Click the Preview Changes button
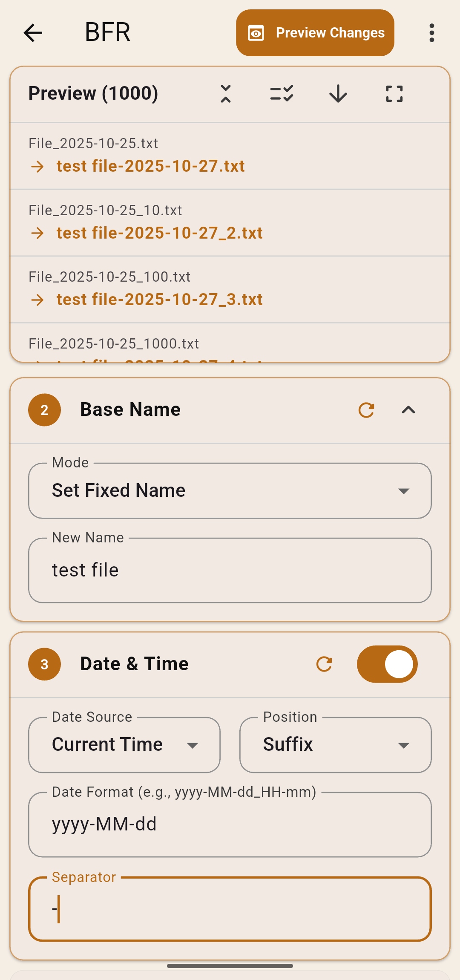The image size is (460, 980). pyautogui.click(x=315, y=33)
